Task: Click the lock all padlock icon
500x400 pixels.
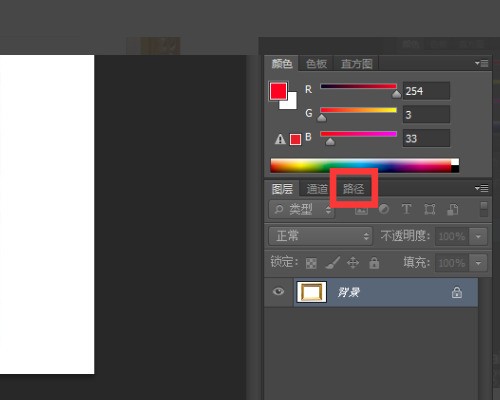Action: click(x=374, y=263)
